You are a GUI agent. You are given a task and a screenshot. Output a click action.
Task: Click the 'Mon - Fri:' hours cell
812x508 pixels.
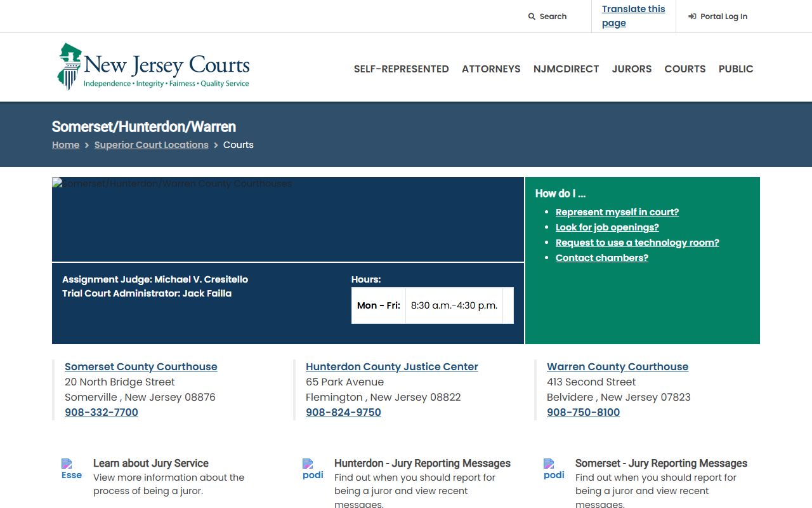click(x=379, y=305)
